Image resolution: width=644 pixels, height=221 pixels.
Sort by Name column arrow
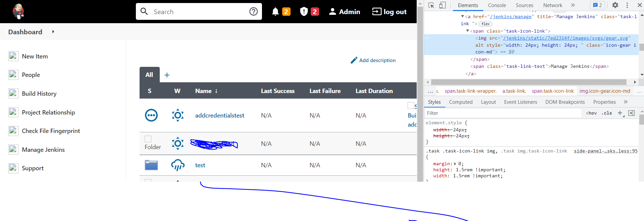[x=216, y=91]
